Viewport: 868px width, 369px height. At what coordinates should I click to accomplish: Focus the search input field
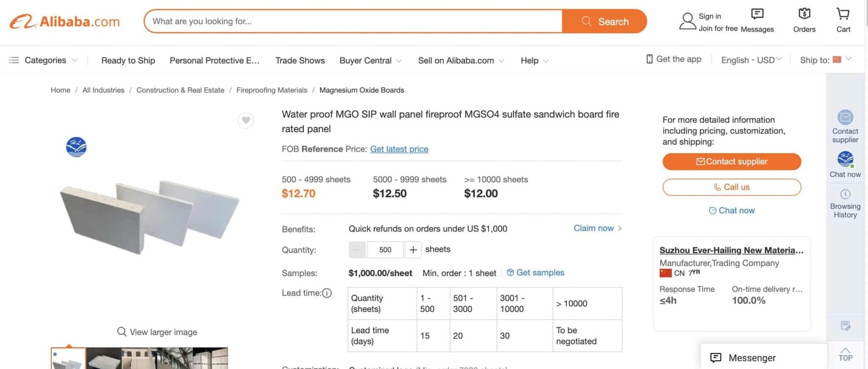pyautogui.click(x=353, y=21)
